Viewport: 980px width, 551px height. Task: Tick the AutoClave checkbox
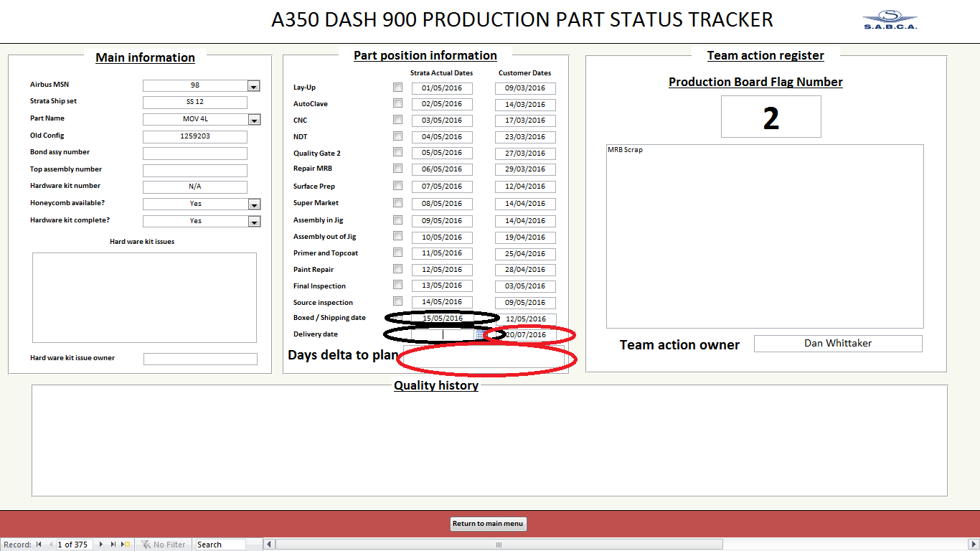(x=397, y=103)
